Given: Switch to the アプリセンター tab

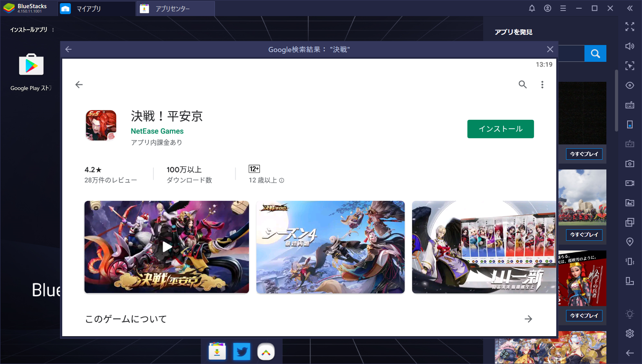Looking at the screenshot, I should click(175, 9).
